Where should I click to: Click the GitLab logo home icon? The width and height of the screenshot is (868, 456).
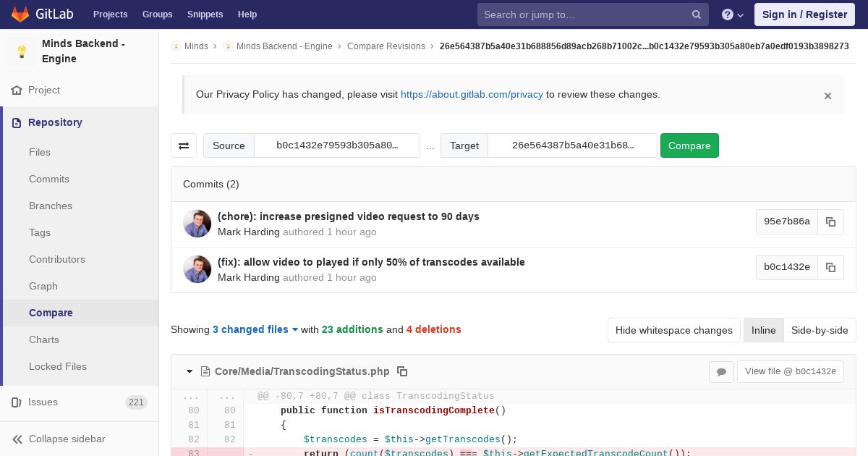click(20, 14)
